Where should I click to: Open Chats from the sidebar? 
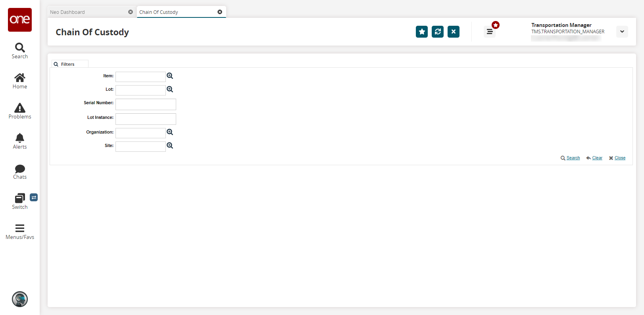(20, 171)
